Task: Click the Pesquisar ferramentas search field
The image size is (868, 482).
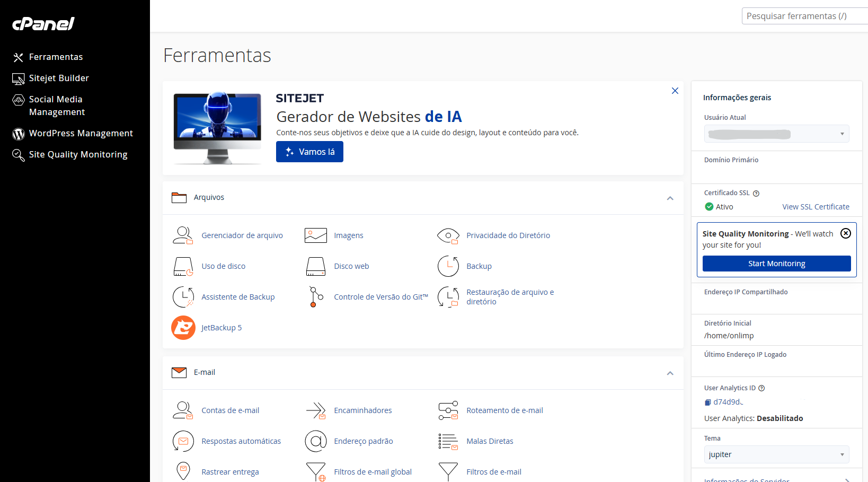Action: tap(804, 16)
